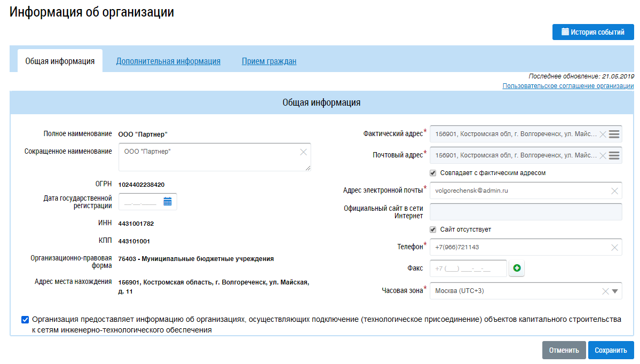Toggle the Сайт отсутствует checkbox
Viewport: 640px width, 364px height.
[x=433, y=230]
